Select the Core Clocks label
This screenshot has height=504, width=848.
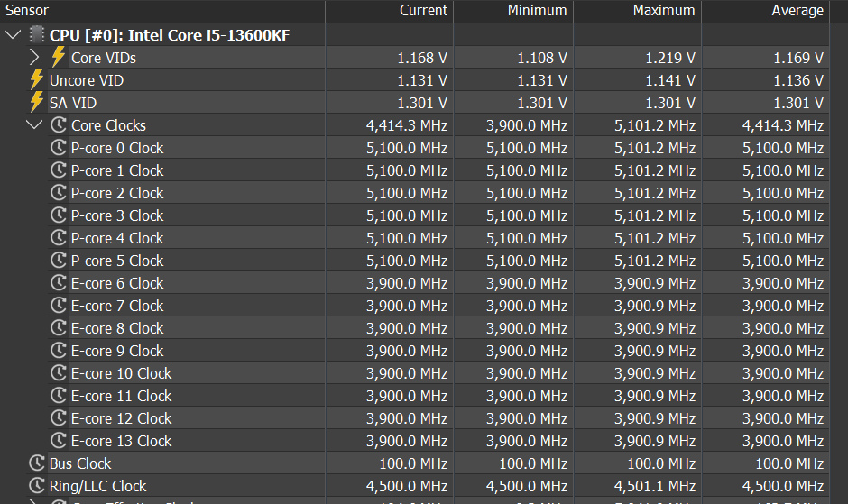tap(108, 125)
